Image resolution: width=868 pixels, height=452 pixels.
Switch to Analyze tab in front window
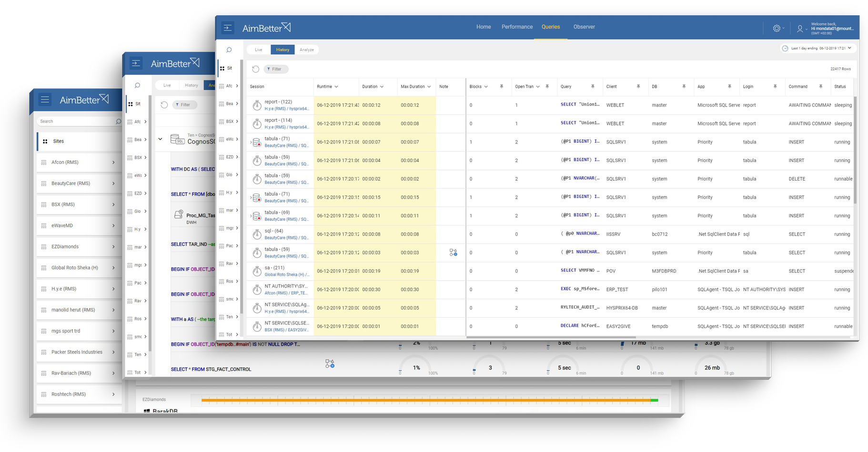tap(307, 50)
